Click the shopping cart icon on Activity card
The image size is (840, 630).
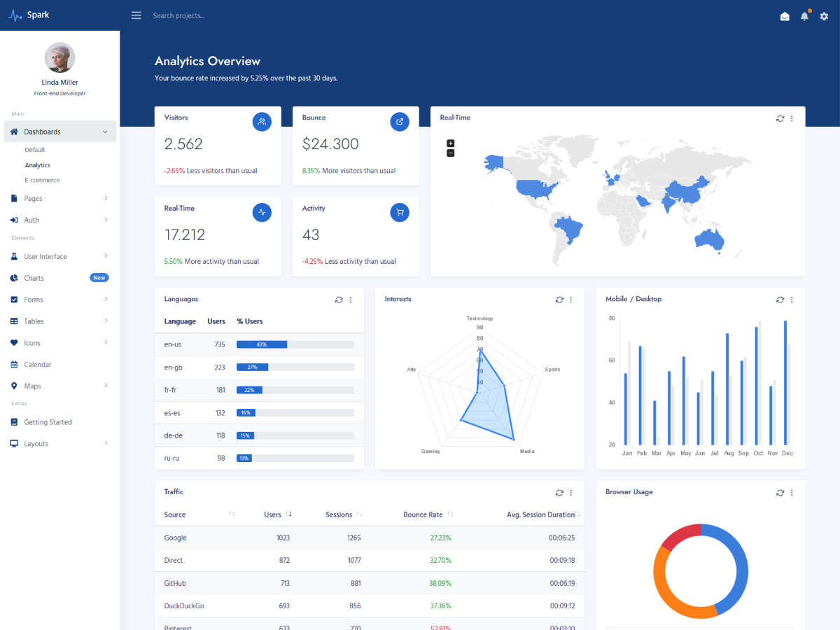(x=400, y=212)
